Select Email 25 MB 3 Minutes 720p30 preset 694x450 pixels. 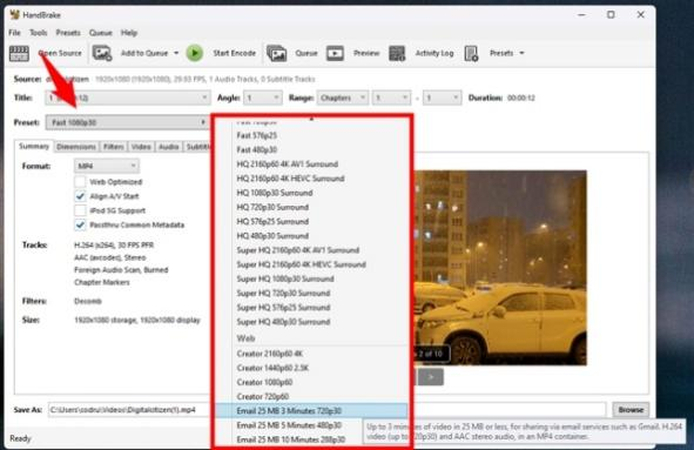[311, 411]
